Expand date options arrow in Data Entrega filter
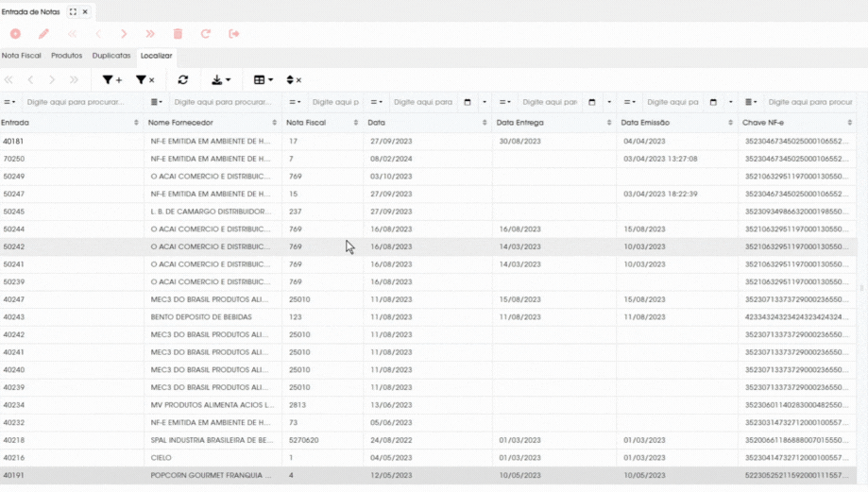The image size is (868, 492). tap(609, 102)
